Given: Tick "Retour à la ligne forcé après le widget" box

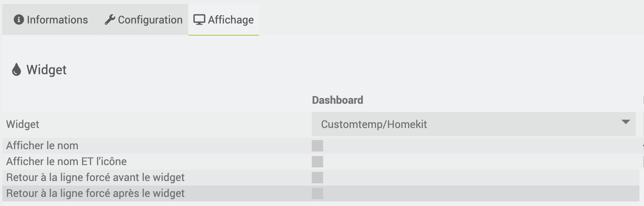Looking at the screenshot, I should pyautogui.click(x=317, y=194).
